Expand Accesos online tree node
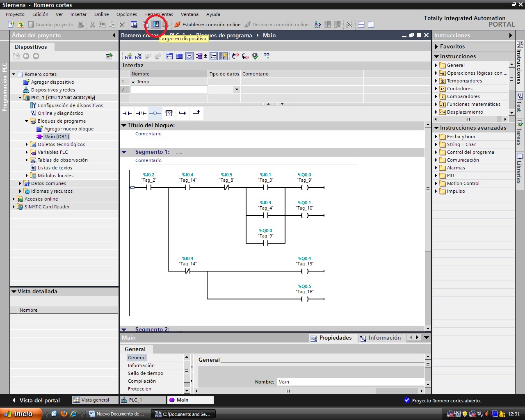The image size is (525, 420). tap(14, 199)
